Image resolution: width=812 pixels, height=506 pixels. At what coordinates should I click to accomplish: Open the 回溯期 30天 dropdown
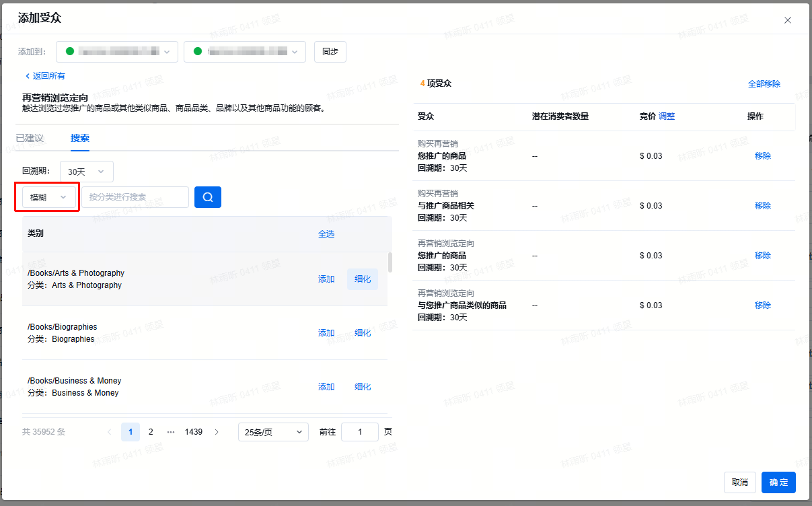87,172
